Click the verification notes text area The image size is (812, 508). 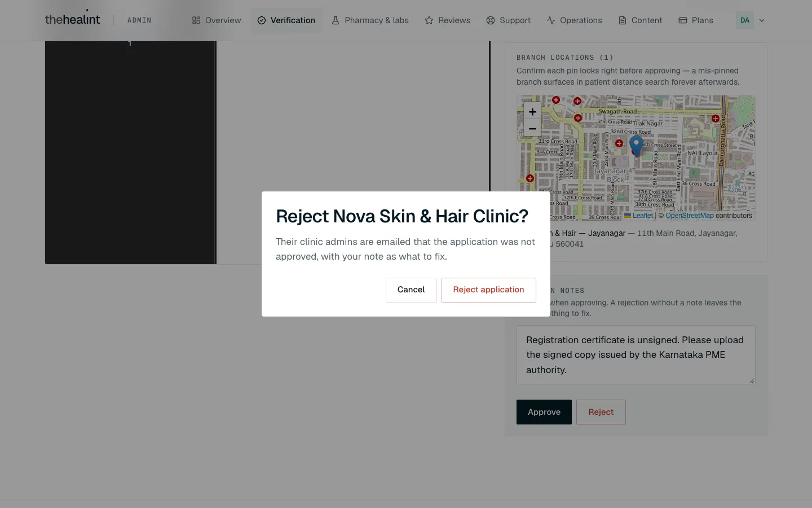point(636,355)
